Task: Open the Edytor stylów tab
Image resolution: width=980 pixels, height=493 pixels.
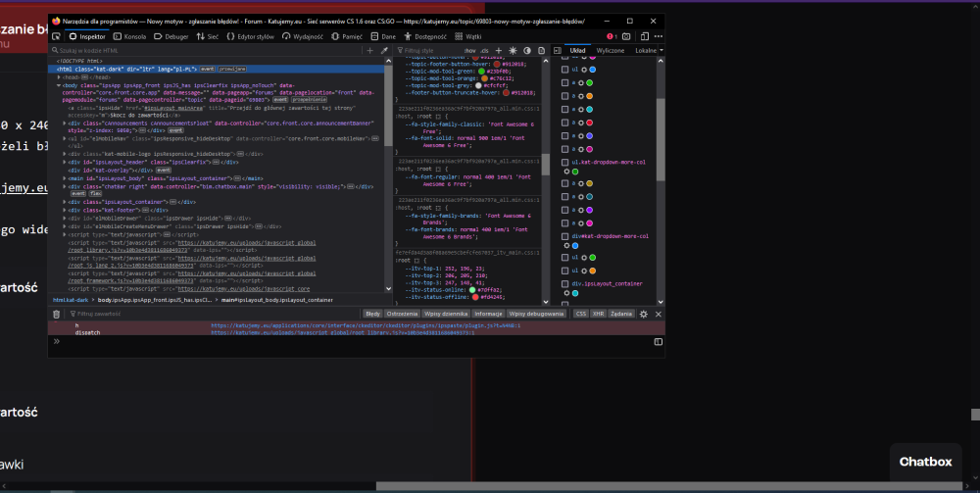Action: (x=251, y=36)
